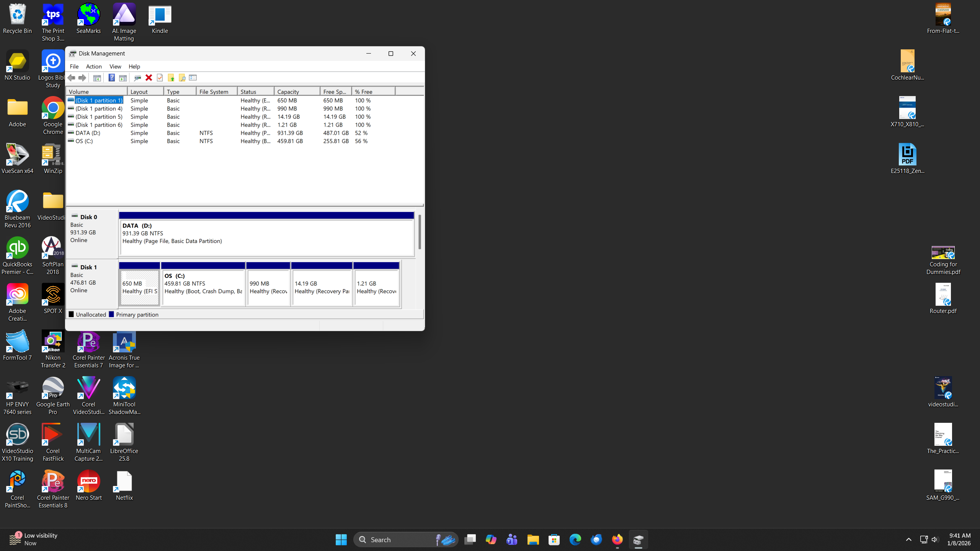Select the 1.21 GB recovery partition block
980x551 pixels.
coord(377,284)
